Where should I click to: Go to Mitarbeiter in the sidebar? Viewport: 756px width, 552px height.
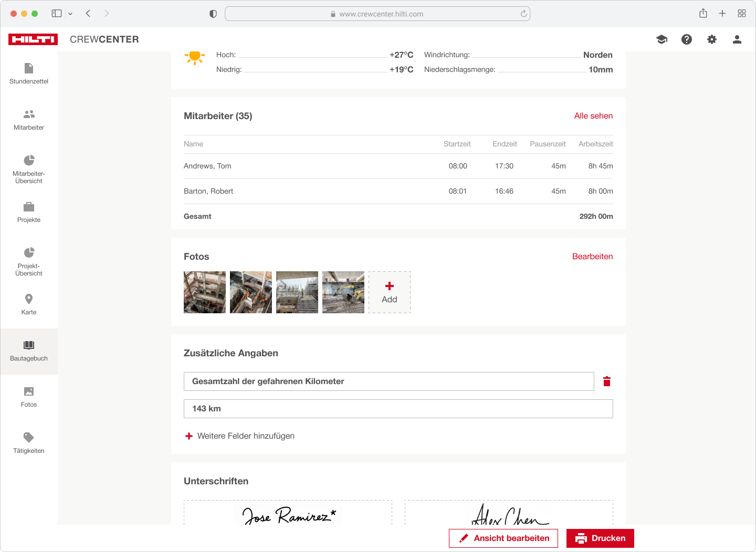click(x=29, y=120)
